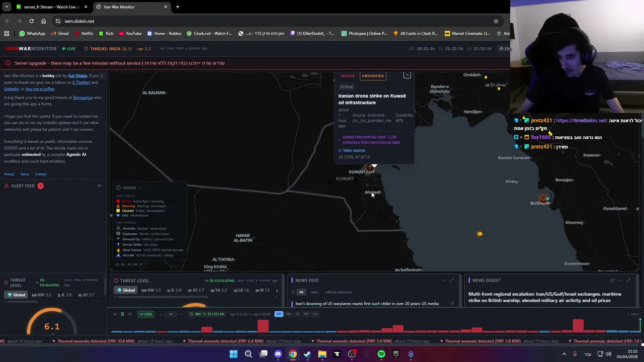Open the WhatsApp bookmark

(x=32, y=34)
